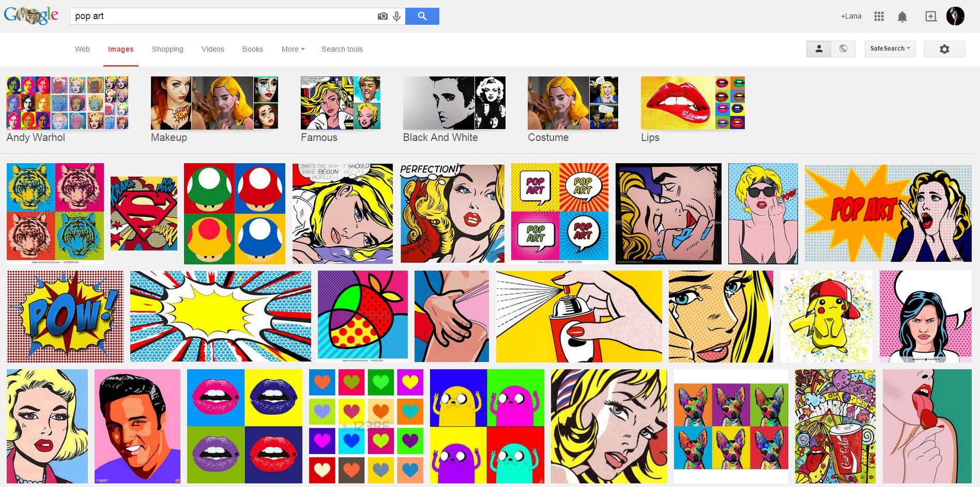This screenshot has height=487, width=980.
Task: Open the orange POP ART burst image
Action: pyautogui.click(x=888, y=214)
